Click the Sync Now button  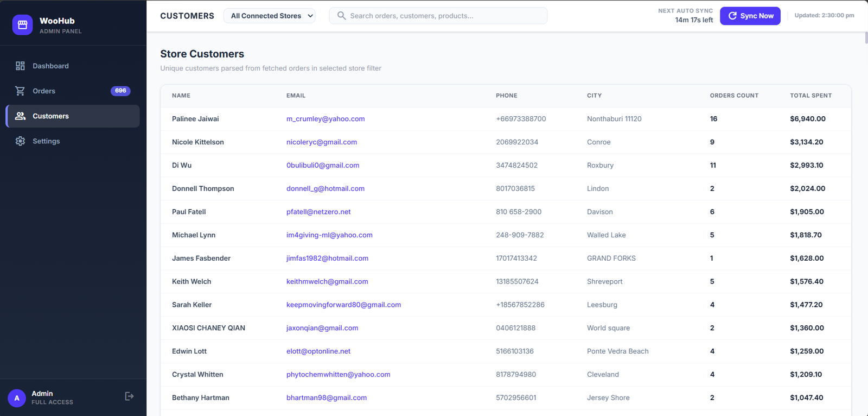pos(750,16)
